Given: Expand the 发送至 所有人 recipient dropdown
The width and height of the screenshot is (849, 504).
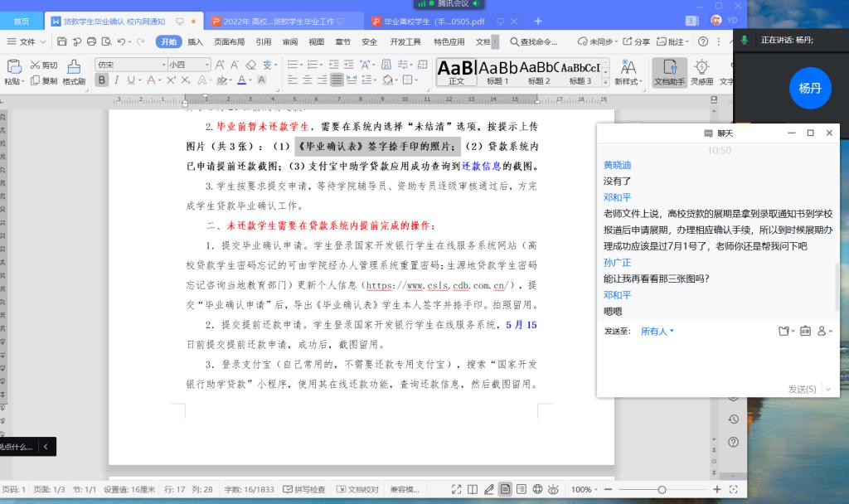Looking at the screenshot, I should (657, 331).
